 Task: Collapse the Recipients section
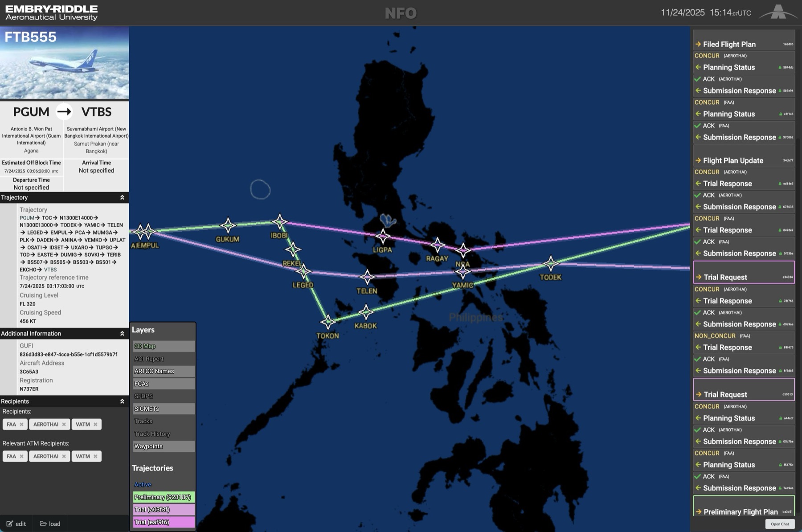(122, 401)
